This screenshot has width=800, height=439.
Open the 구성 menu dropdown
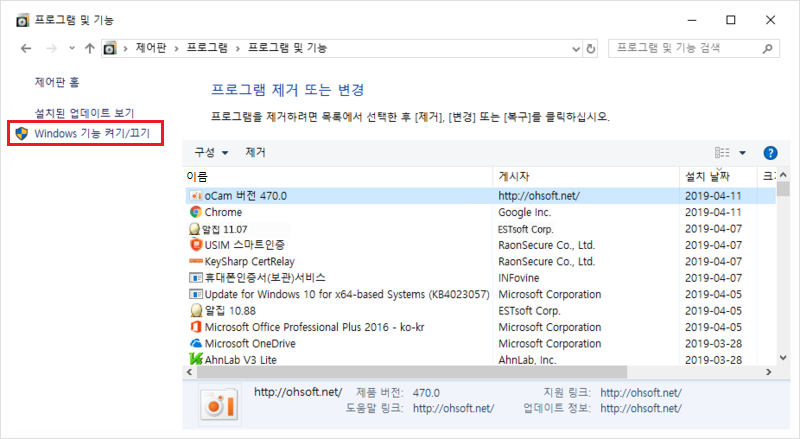[211, 152]
